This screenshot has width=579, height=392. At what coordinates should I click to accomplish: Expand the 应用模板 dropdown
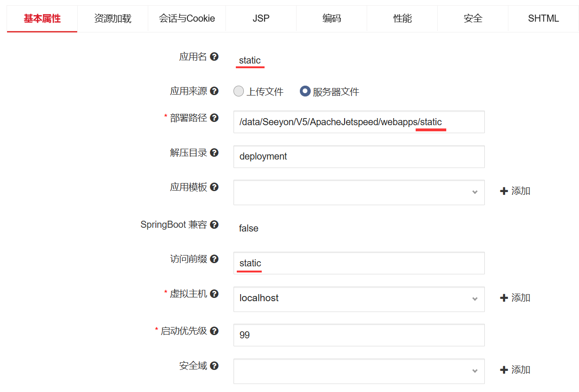coord(359,192)
